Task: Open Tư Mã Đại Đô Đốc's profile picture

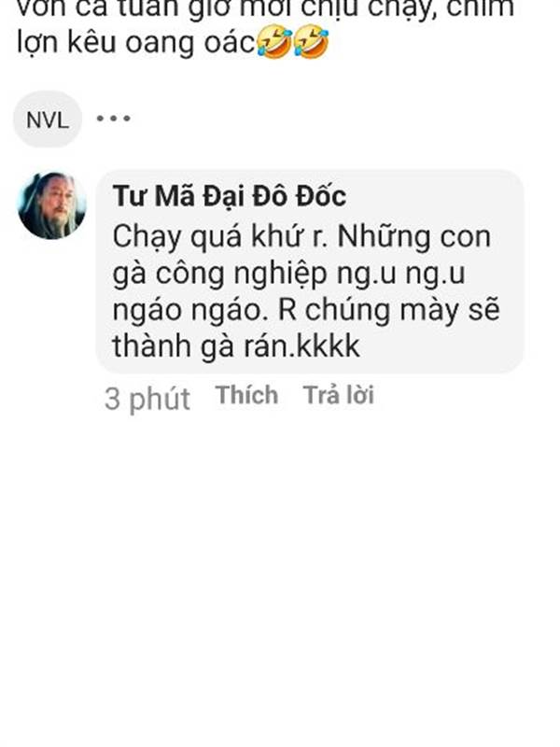Action: tap(52, 205)
